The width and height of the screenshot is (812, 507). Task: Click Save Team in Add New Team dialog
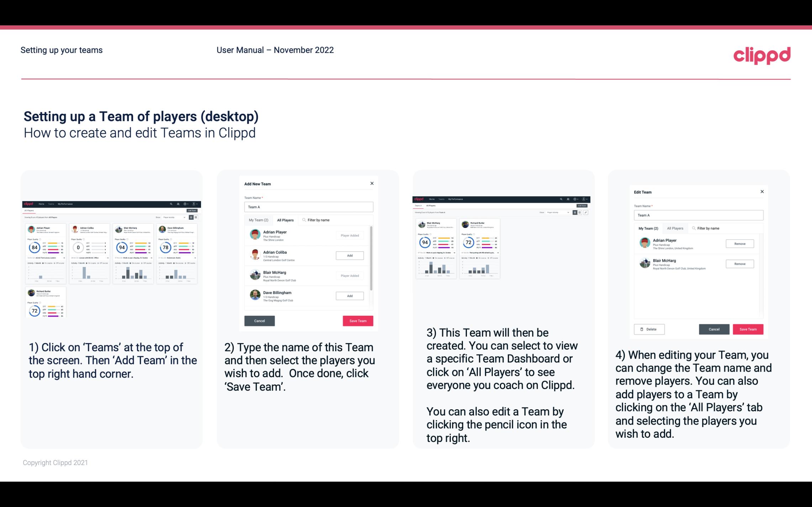tap(357, 320)
